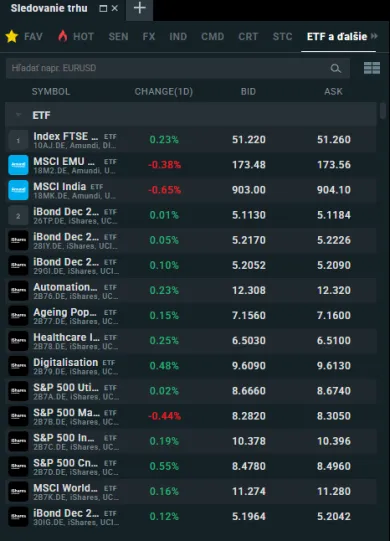
Task: Select the Index FTSE ETF name
Action: pyautogui.click(x=66, y=136)
